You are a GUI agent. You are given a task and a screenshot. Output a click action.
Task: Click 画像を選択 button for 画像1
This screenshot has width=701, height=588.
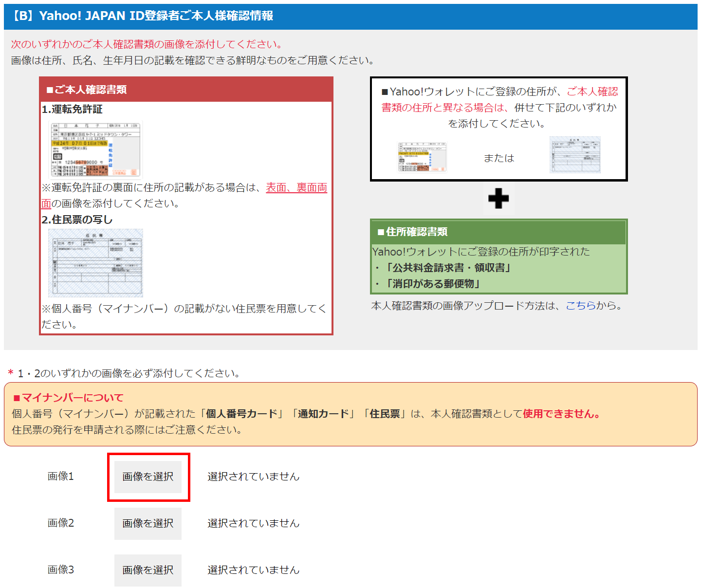point(148,477)
